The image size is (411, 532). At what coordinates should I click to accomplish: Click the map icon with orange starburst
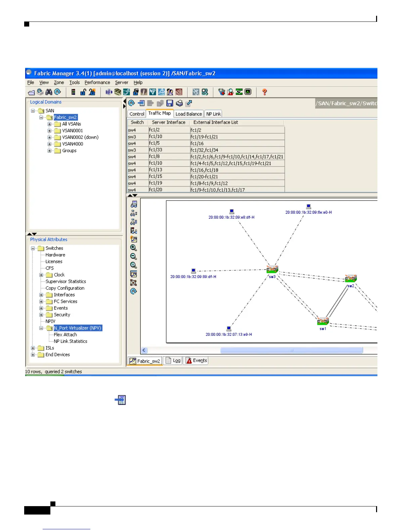[134, 239]
